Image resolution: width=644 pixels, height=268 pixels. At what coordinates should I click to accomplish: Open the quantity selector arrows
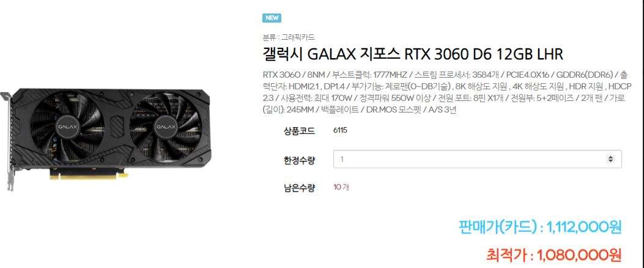point(610,159)
